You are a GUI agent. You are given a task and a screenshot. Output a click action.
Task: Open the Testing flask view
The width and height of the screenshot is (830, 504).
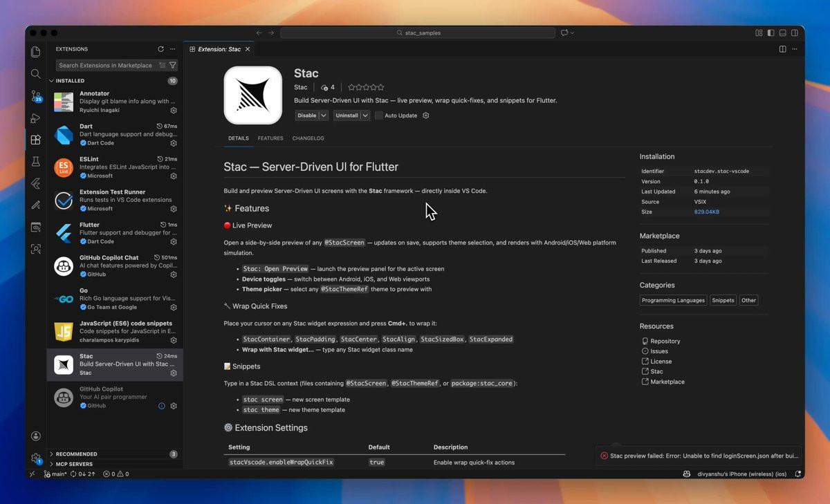click(x=36, y=162)
